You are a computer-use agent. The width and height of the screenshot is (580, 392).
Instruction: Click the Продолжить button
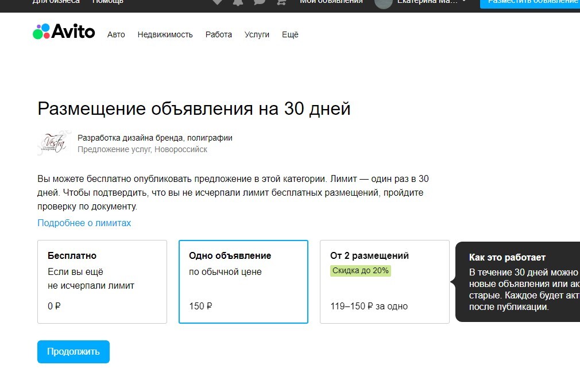74,352
